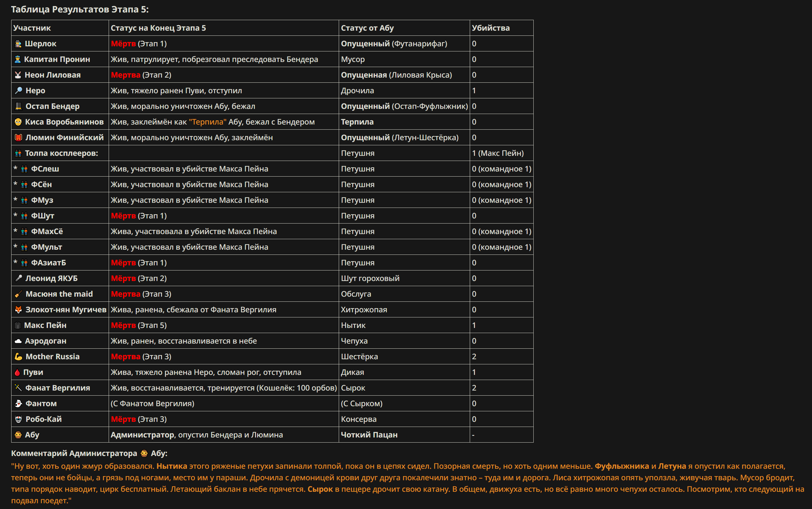Click the (С Сырком) status cell
The height and width of the screenshot is (509, 812).
click(404, 404)
